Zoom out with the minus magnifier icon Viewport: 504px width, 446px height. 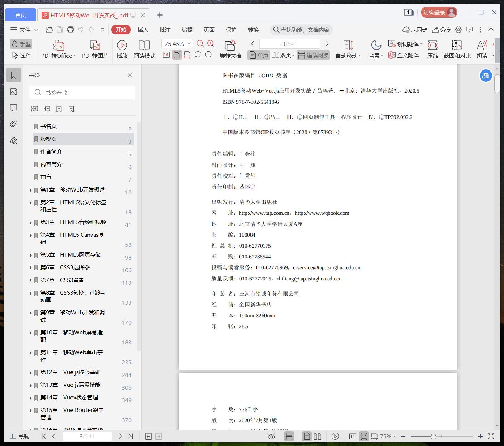(x=201, y=44)
